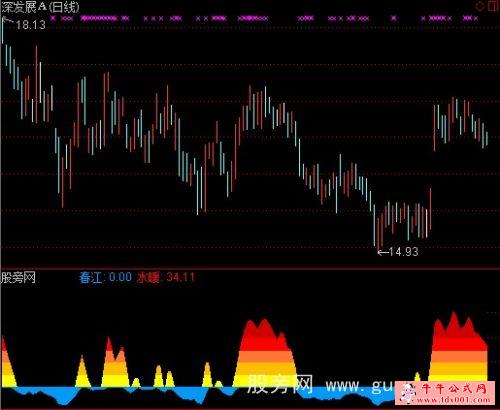Click the red divider between chart and indicator
Screen dimensions: 500x410
(x=250, y=268)
